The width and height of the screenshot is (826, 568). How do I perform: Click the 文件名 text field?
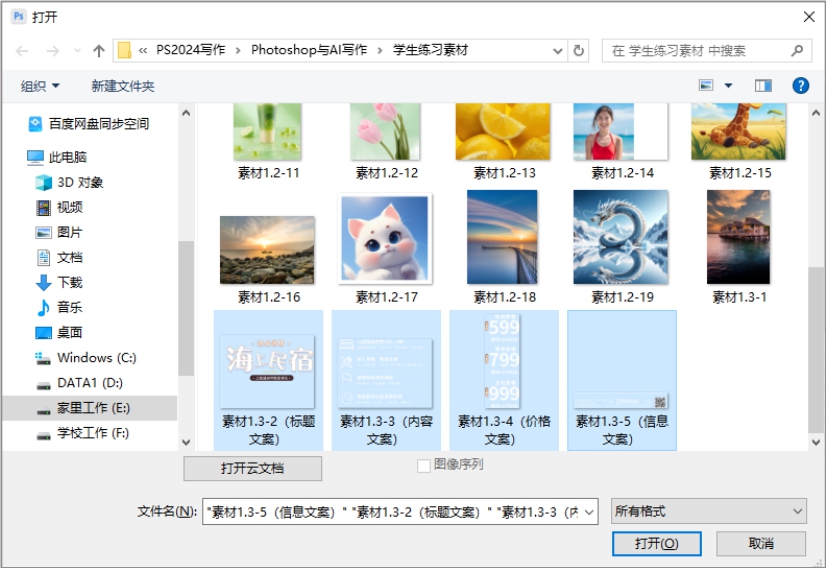point(392,512)
